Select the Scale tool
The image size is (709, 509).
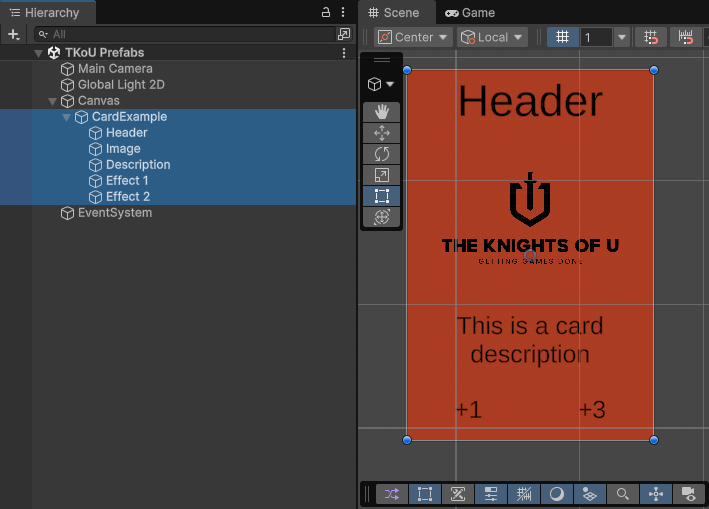click(x=382, y=175)
